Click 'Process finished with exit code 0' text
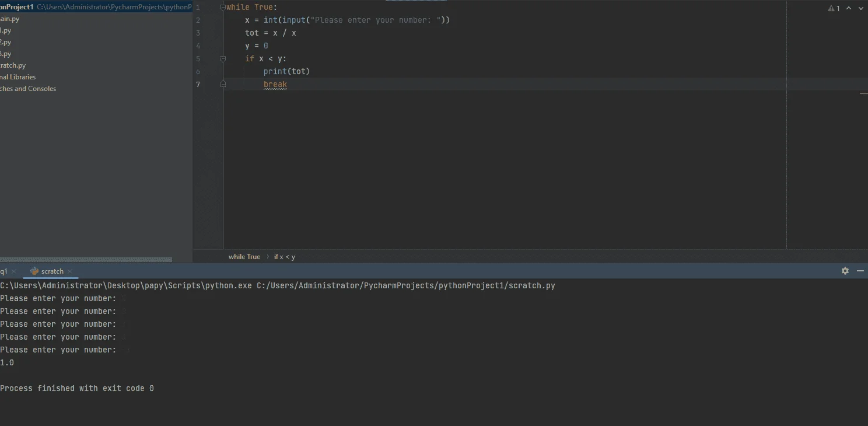The height and width of the screenshot is (426, 868). click(77, 388)
